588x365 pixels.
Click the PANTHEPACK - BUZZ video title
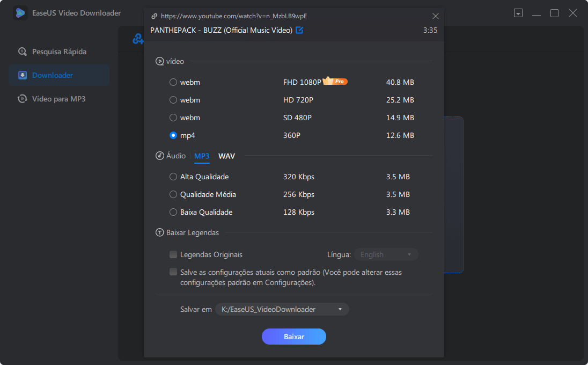pyautogui.click(x=221, y=30)
